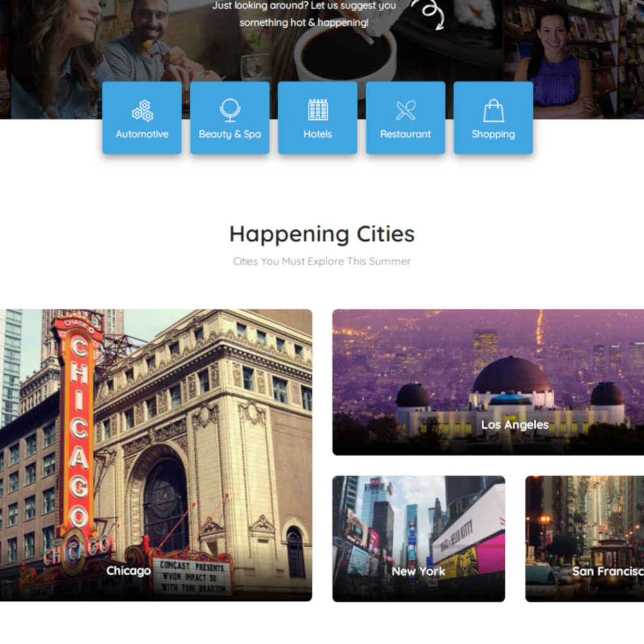Screen dimensions: 644x644
Task: Click the Los Angeles caption text
Action: click(515, 425)
